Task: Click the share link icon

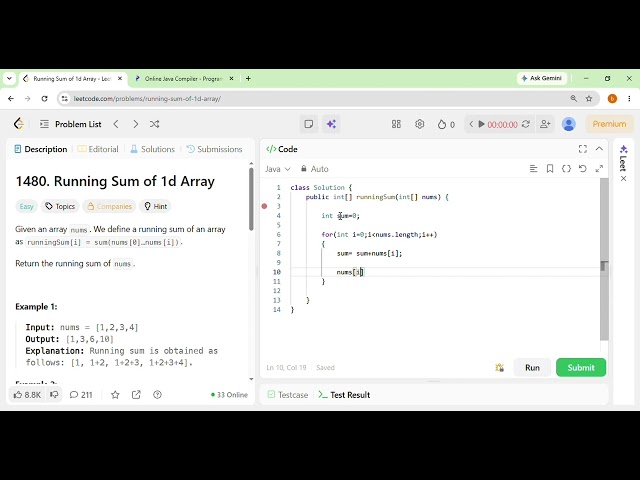Action: [x=136, y=395]
